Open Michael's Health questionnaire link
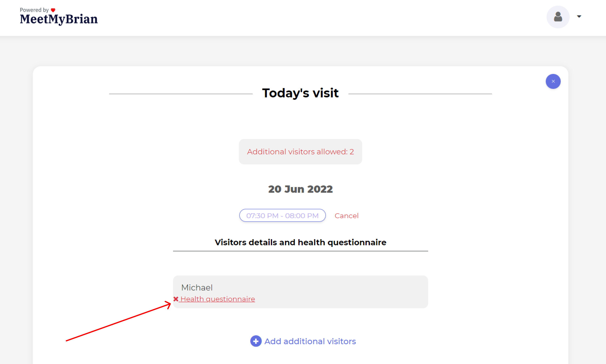Viewport: 606px width, 364px height. [x=217, y=299]
